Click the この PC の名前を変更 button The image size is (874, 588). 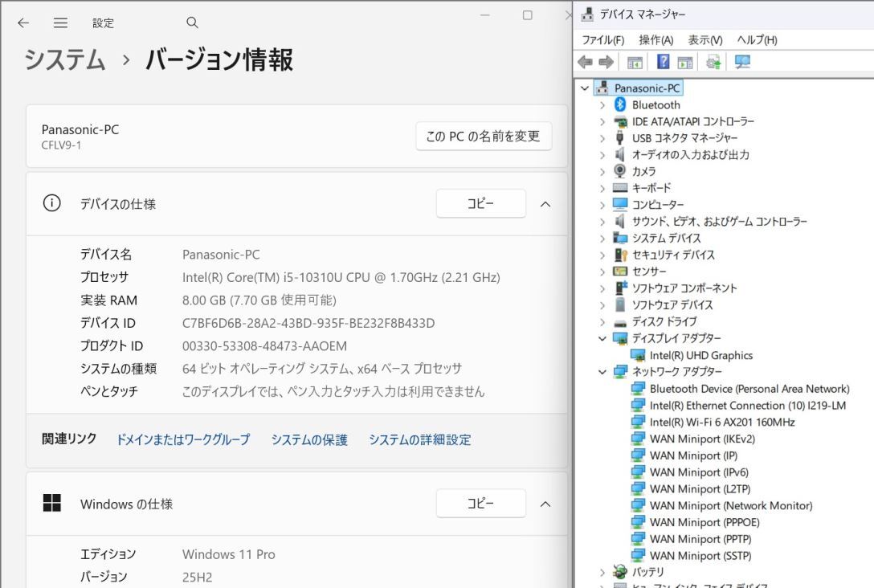coord(483,136)
